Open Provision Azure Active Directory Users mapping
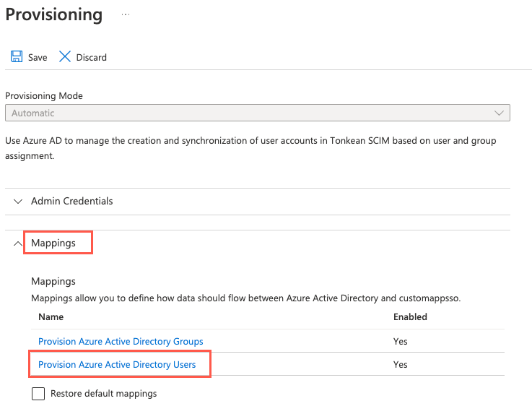532x414 pixels. (x=117, y=365)
